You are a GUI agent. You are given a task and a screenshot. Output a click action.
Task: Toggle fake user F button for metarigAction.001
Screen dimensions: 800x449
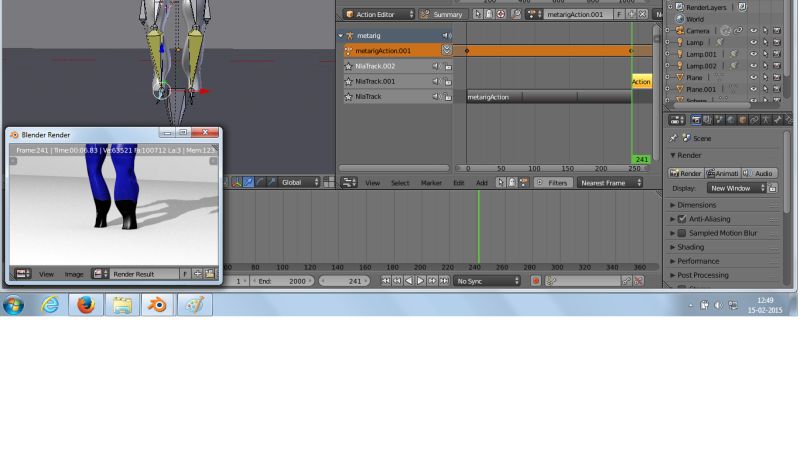619,14
